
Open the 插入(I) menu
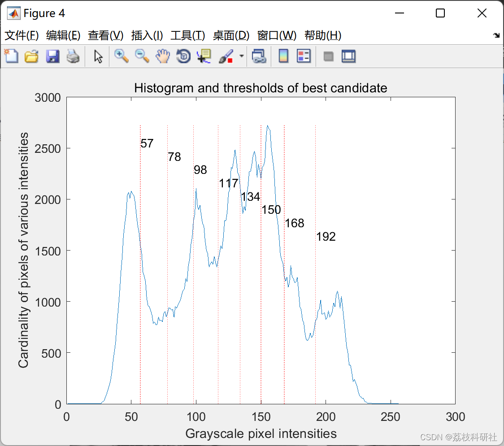[x=147, y=35]
